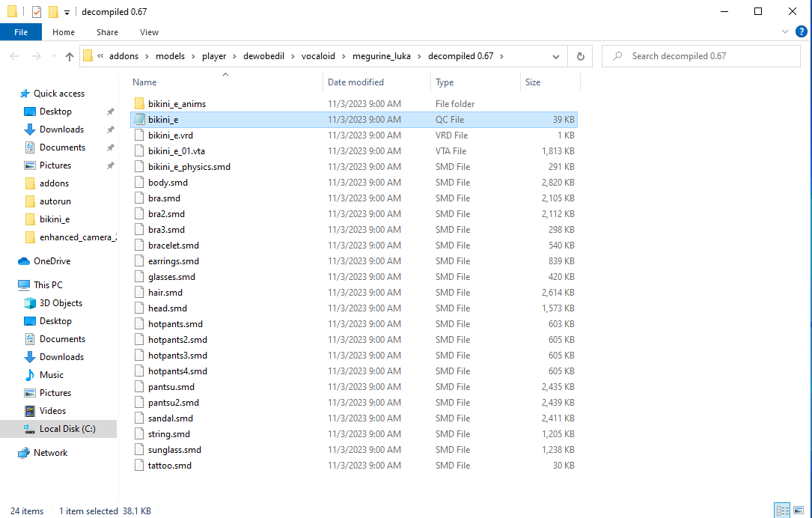This screenshot has height=518, width=812.
Task: Click the folder icon in title bar
Action: [12, 11]
